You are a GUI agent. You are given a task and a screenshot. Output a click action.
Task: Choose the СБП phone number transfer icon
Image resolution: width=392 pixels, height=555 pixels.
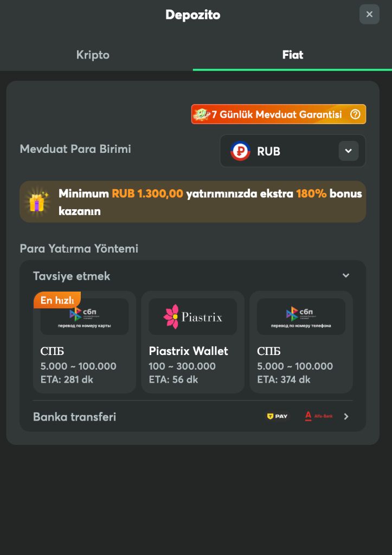click(301, 316)
